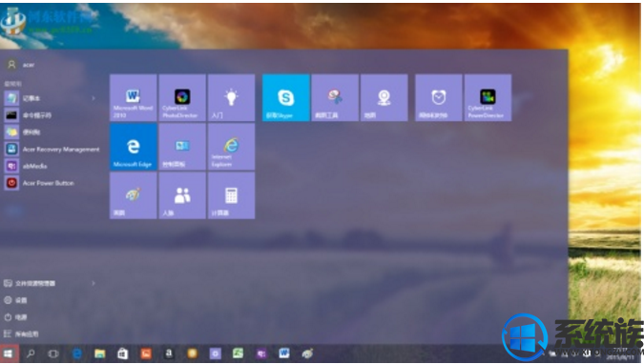Open the Microsoft Edge tile
This screenshot has height=364, width=644.
pyautogui.click(x=133, y=147)
